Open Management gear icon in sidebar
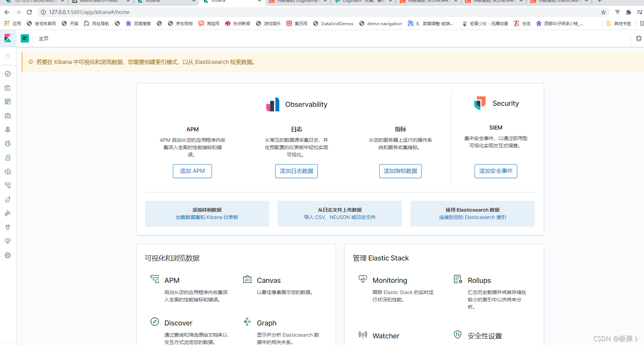The image size is (644, 345). point(8,255)
